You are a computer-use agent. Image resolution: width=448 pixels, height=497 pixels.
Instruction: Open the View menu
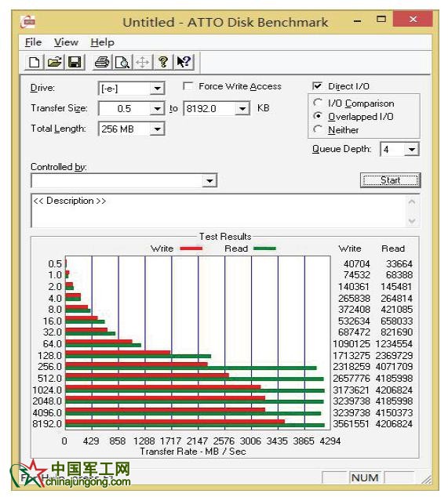66,42
